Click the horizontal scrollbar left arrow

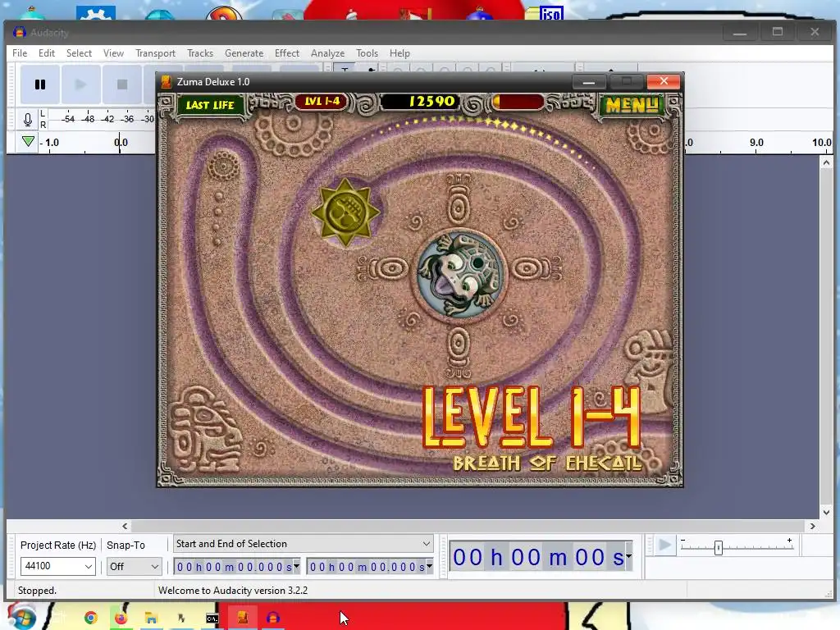125,526
